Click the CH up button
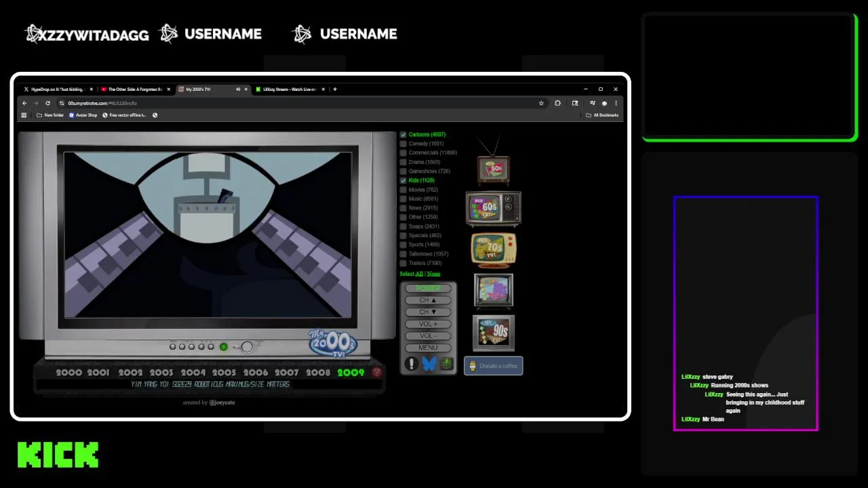 pos(428,300)
